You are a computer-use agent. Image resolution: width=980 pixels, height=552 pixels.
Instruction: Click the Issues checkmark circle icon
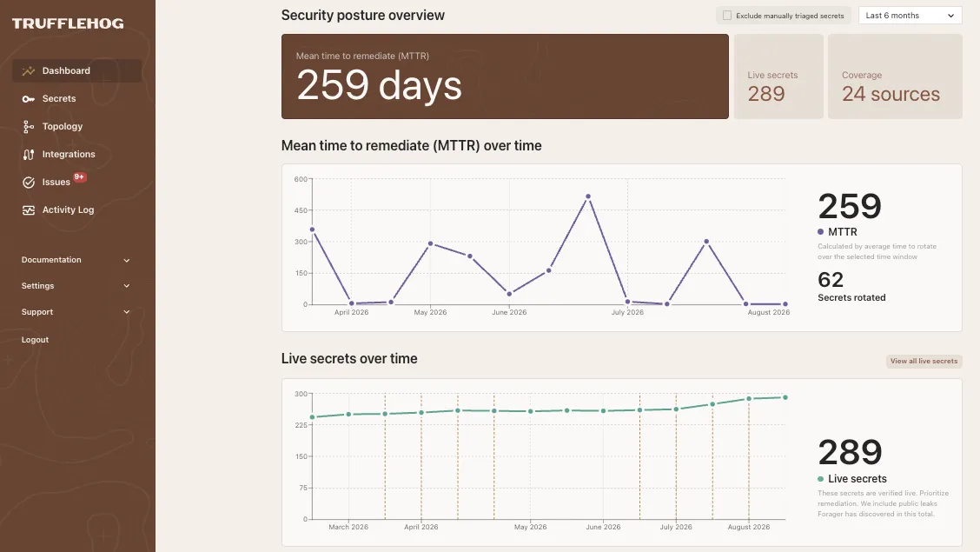click(x=28, y=183)
